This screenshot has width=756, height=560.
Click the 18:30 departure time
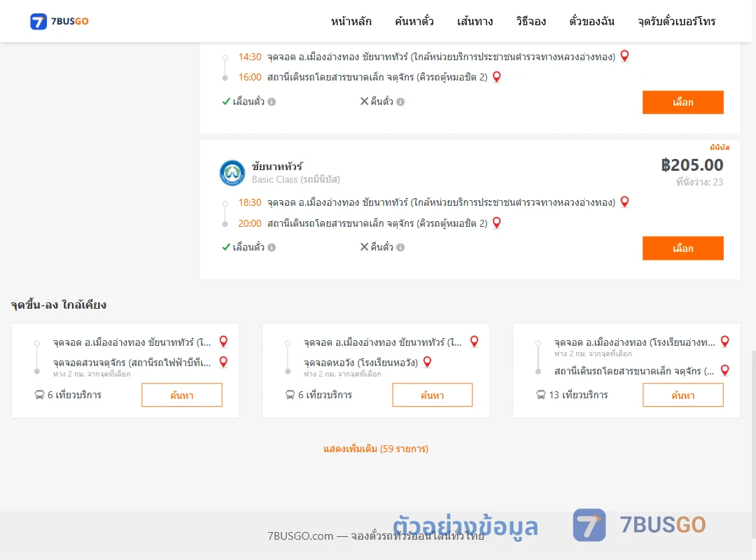[250, 202]
